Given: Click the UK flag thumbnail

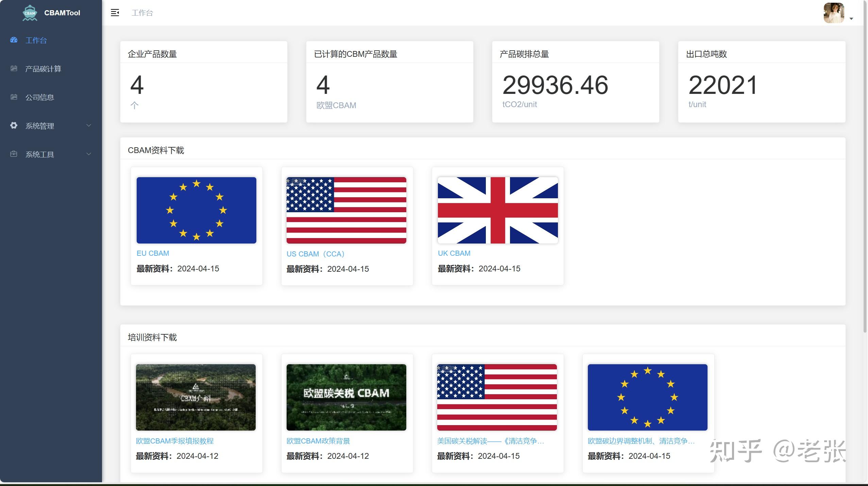Looking at the screenshot, I should tap(497, 210).
